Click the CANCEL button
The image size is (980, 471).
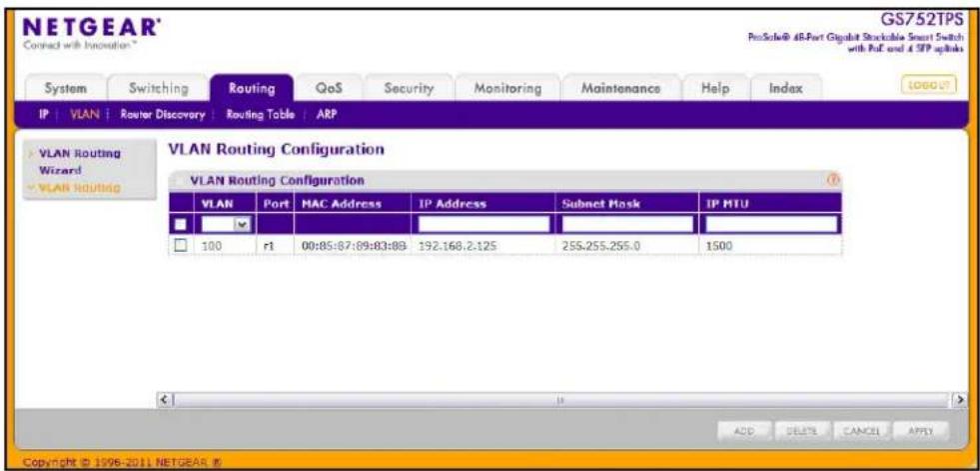click(x=861, y=431)
